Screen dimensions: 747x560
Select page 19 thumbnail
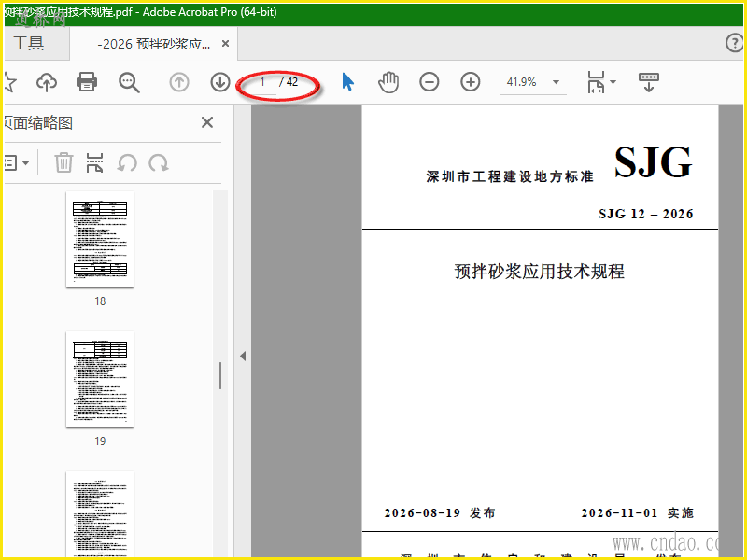100,380
